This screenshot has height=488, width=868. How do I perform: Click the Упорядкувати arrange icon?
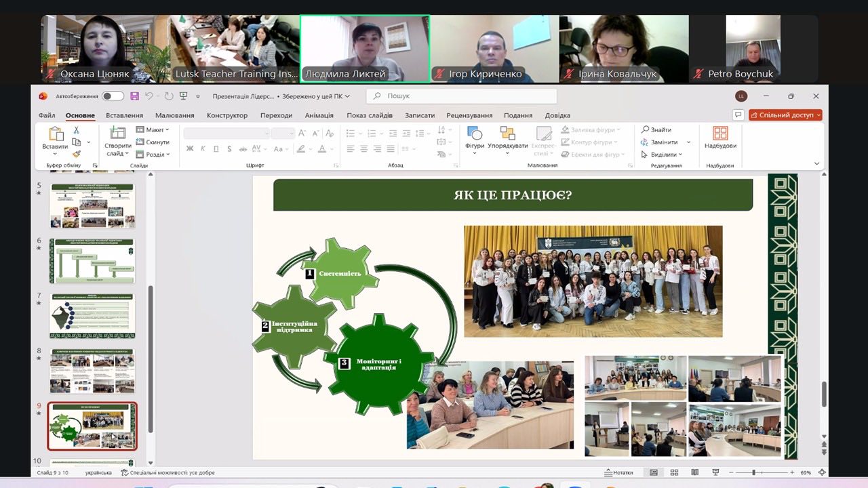(x=507, y=138)
